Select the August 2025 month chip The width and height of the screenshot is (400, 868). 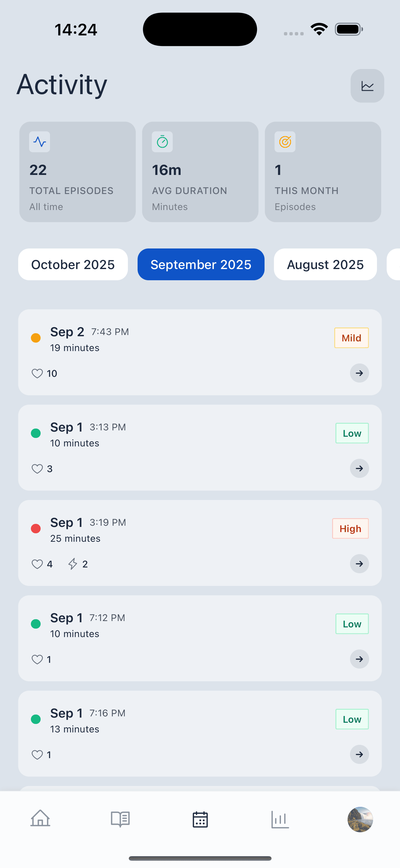coord(325,265)
